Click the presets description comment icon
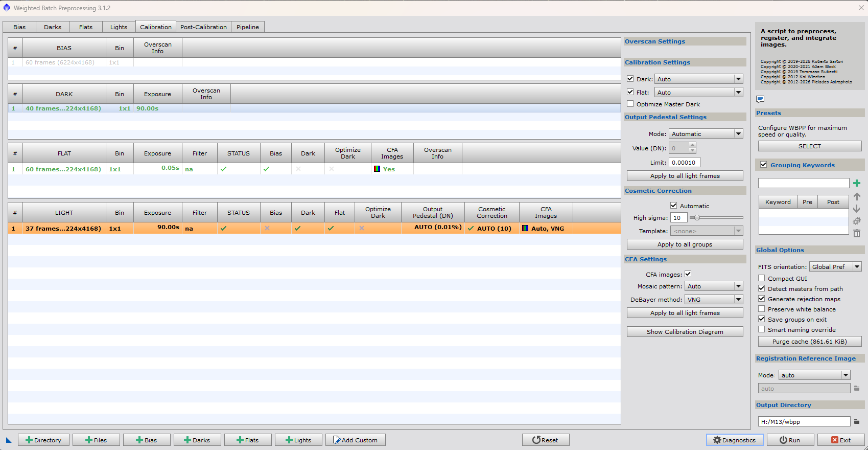 tap(760, 99)
